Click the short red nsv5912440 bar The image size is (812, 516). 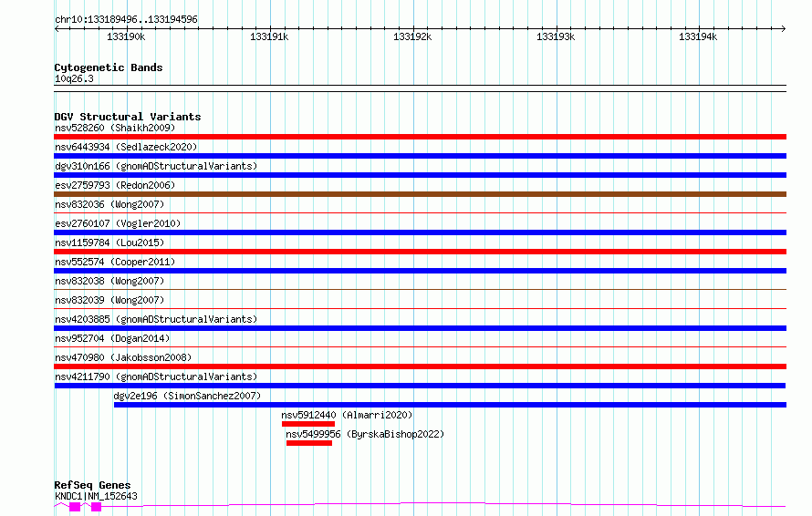coord(308,424)
